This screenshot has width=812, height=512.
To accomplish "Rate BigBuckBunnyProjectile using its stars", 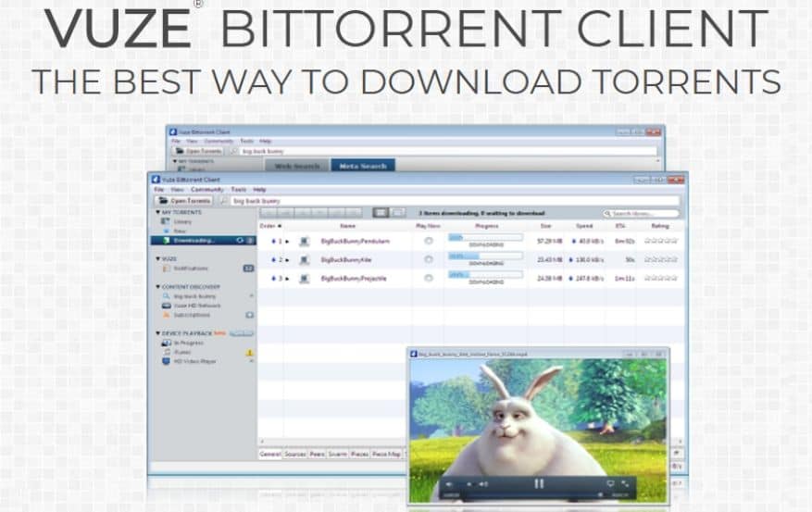I will coord(661,278).
